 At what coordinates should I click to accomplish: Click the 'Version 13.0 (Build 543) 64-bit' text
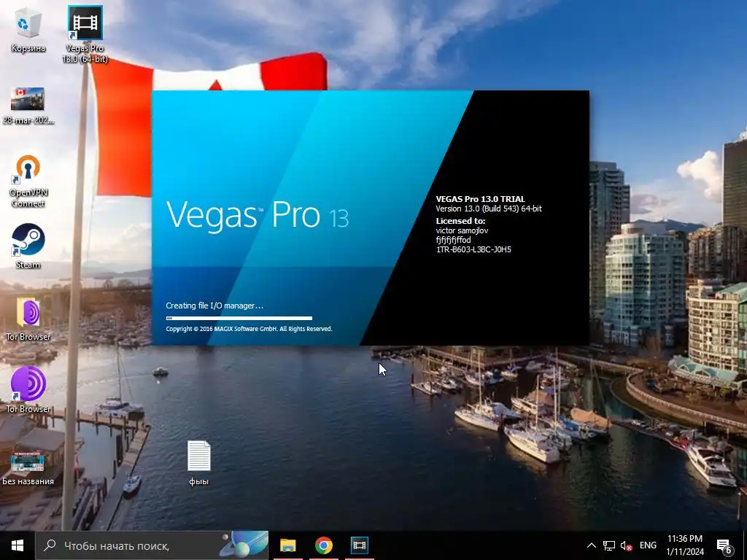pyautogui.click(x=489, y=209)
